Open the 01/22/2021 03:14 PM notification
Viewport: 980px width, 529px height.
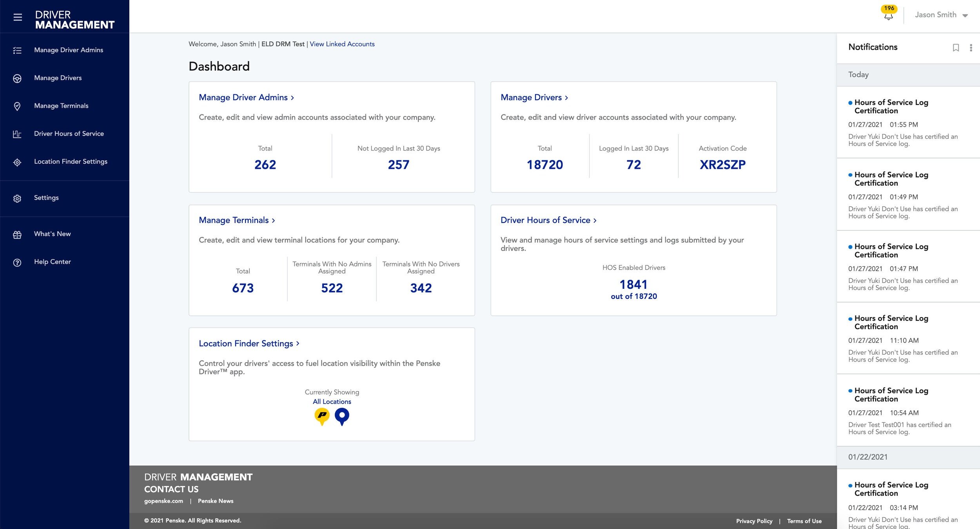click(908, 500)
